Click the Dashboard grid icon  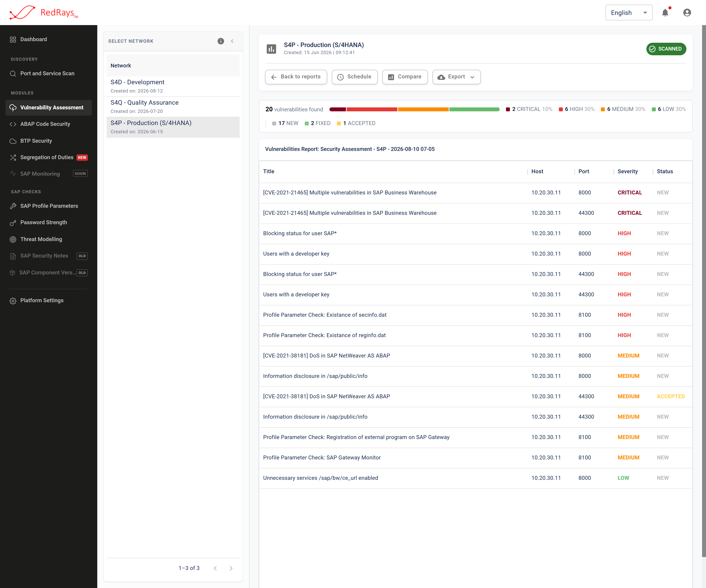13,39
